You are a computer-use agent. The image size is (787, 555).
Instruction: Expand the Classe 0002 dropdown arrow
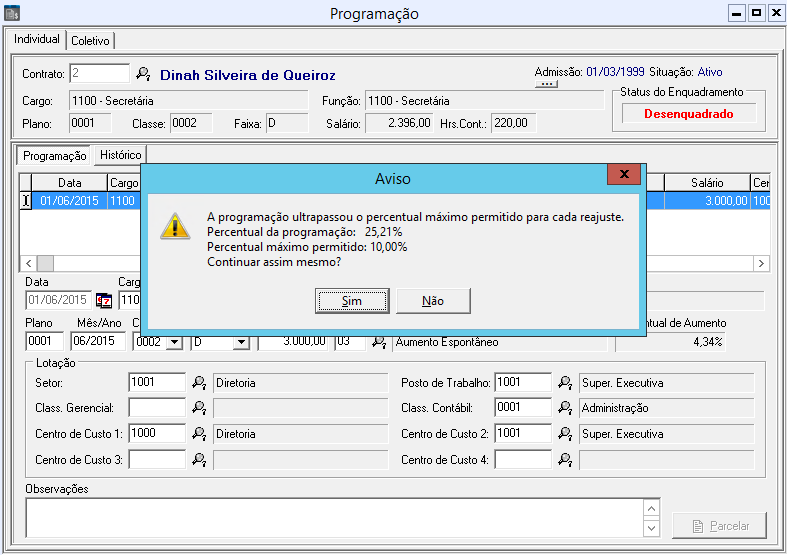[174, 342]
